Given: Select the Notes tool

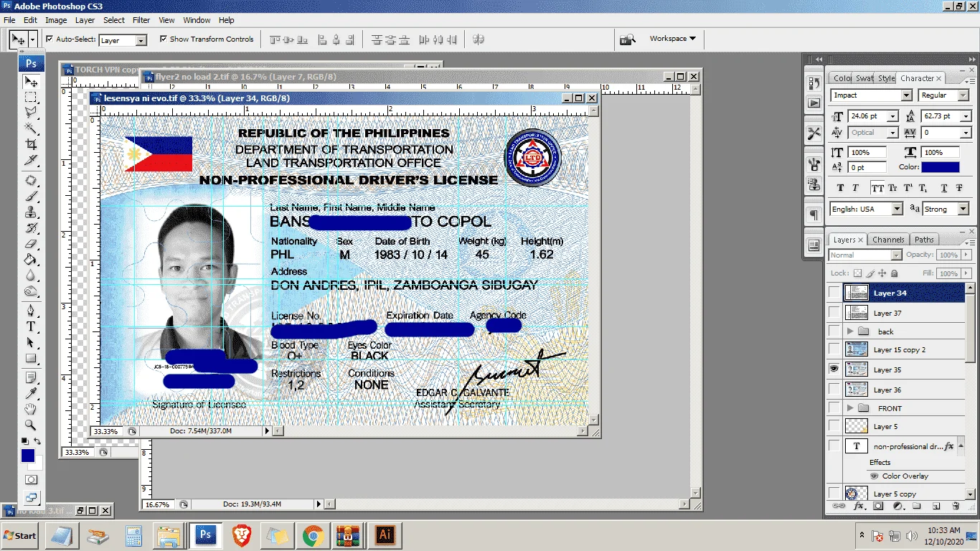Looking at the screenshot, I should click(x=31, y=377).
